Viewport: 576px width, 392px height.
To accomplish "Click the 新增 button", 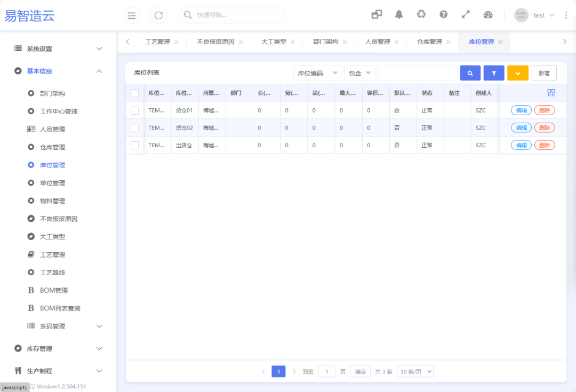I will click(x=544, y=73).
